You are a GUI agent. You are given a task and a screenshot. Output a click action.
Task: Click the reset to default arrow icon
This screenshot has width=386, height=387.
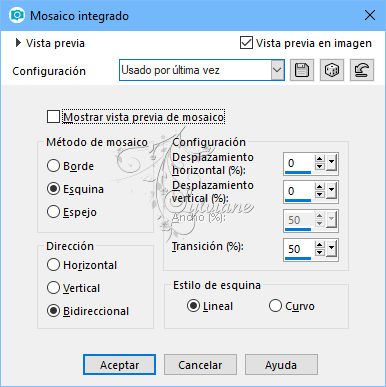[x=362, y=70]
